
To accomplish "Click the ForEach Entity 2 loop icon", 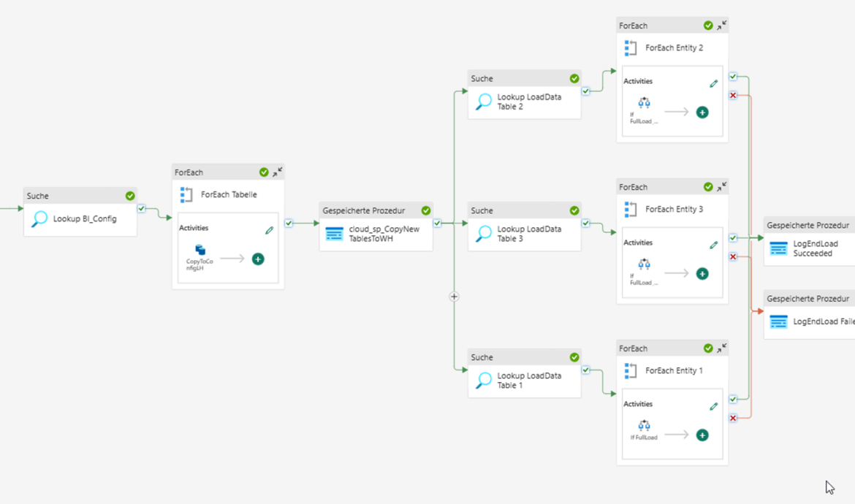I will tap(631, 48).
